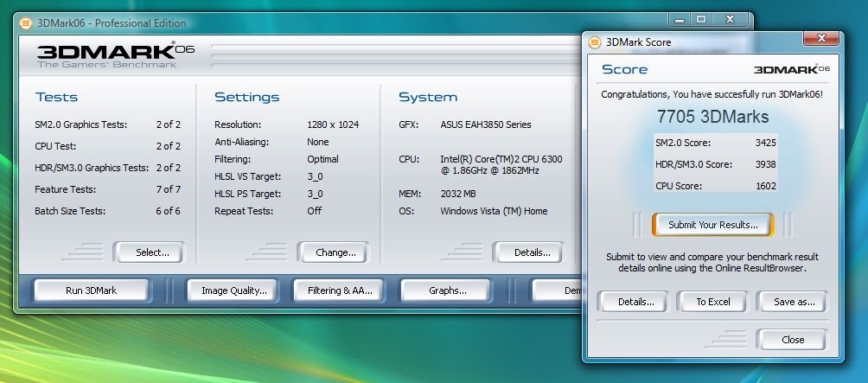Open settings with the Change... button
This screenshot has height=383, width=868.
click(332, 252)
